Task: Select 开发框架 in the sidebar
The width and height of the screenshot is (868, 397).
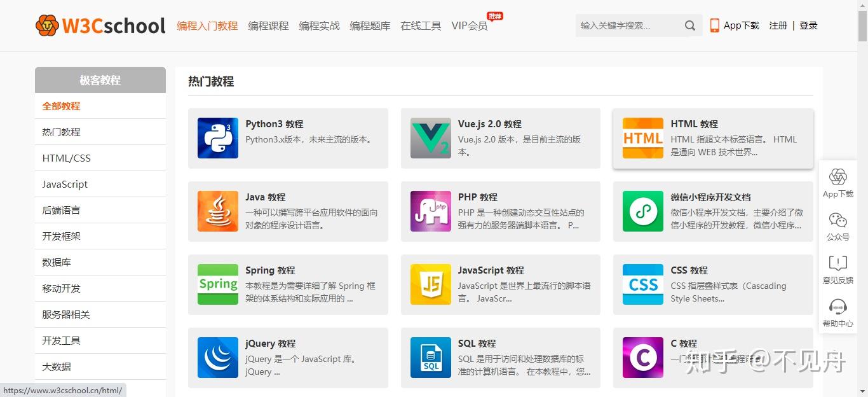Action: pyautogui.click(x=100, y=237)
